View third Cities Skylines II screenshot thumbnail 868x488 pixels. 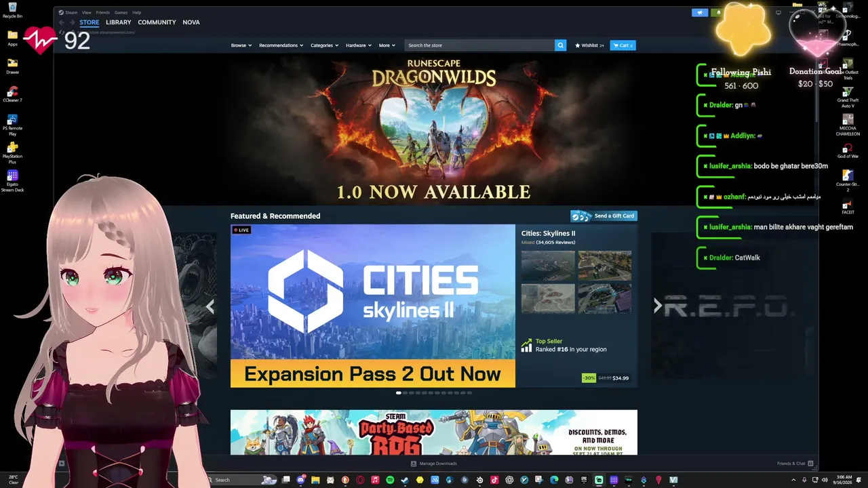(x=548, y=298)
